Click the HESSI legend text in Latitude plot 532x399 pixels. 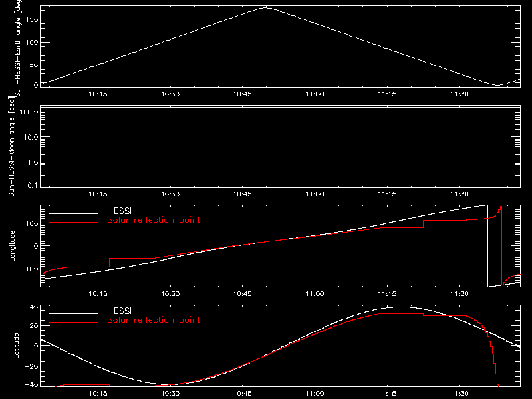[x=119, y=311]
